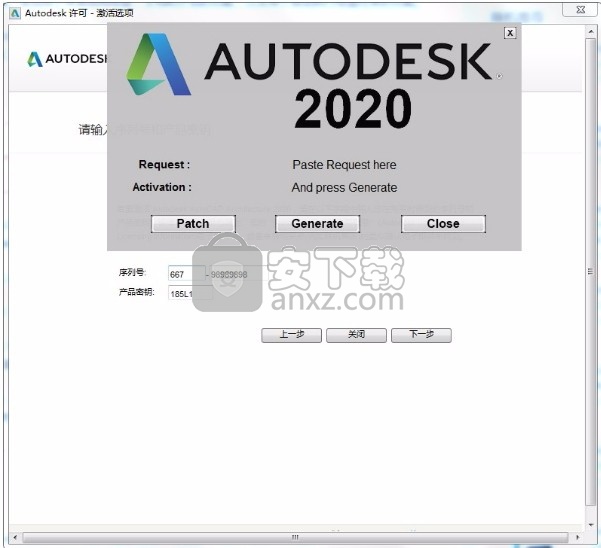Click the 2020 text in keygen

[x=353, y=108]
